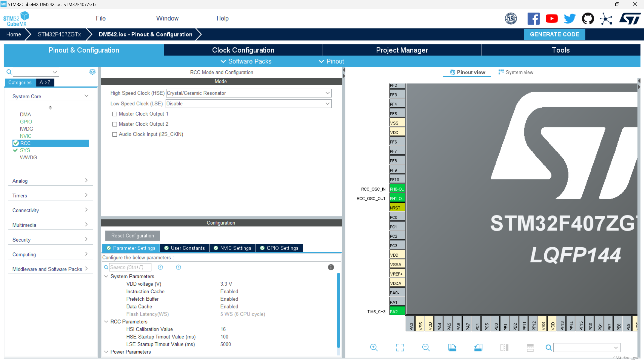Click the pin search magnifier icon

[549, 348]
